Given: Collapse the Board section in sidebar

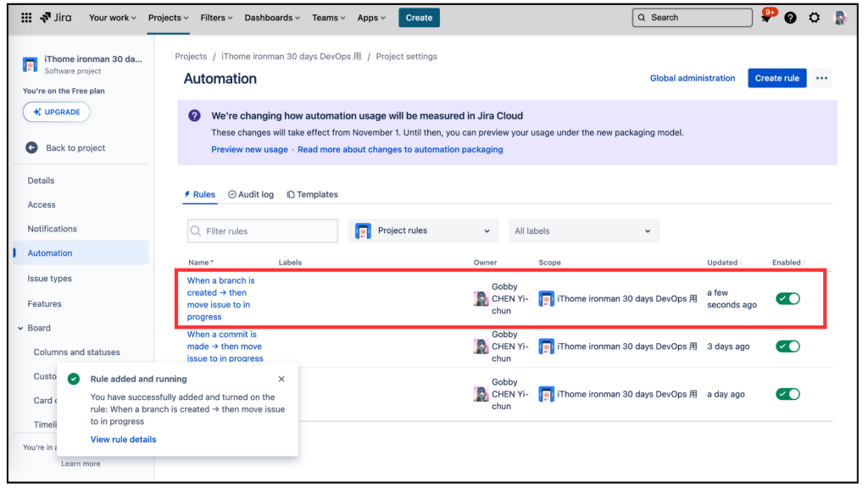Looking at the screenshot, I should (x=20, y=328).
